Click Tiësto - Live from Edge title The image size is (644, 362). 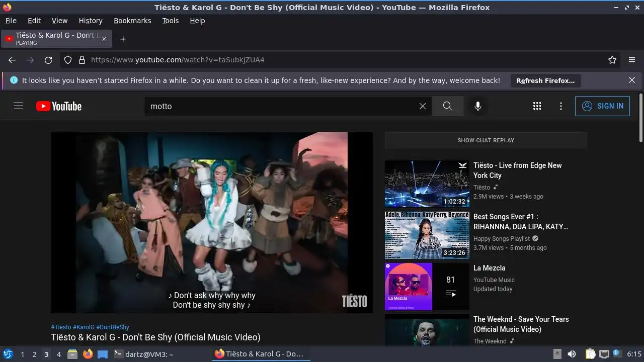518,170
